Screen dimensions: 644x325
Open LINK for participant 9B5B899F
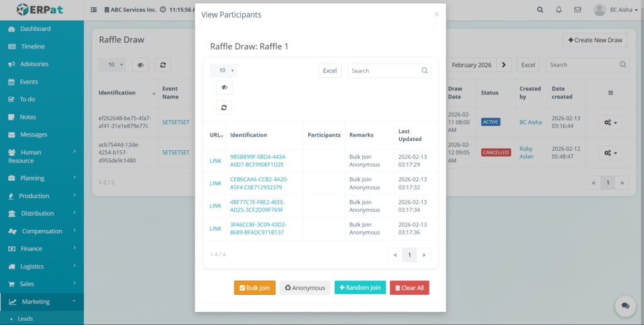216,161
